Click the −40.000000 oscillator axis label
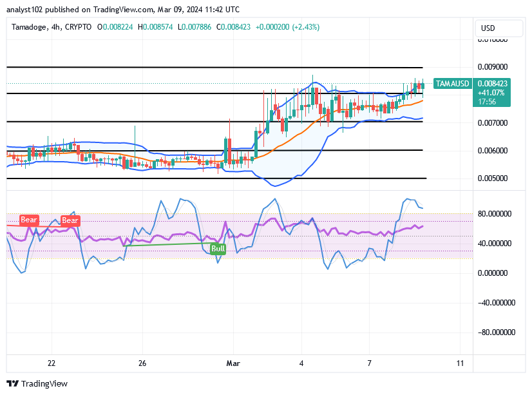The image size is (532, 395). pos(497,303)
